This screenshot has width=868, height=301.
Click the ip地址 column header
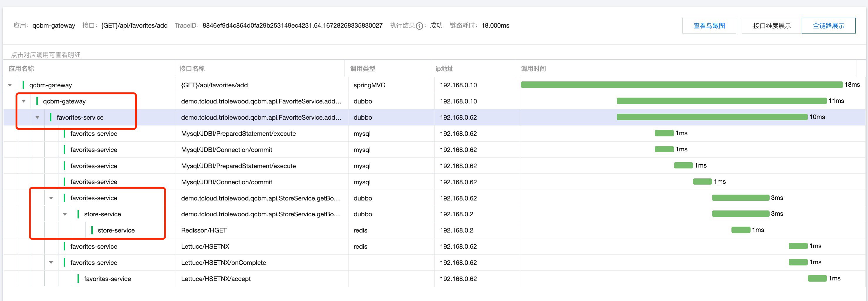(x=444, y=68)
